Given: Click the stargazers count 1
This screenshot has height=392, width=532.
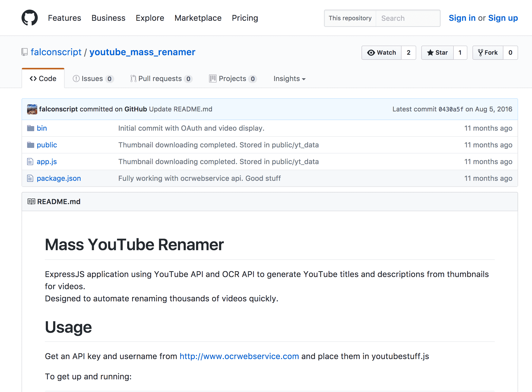Looking at the screenshot, I should [460, 53].
